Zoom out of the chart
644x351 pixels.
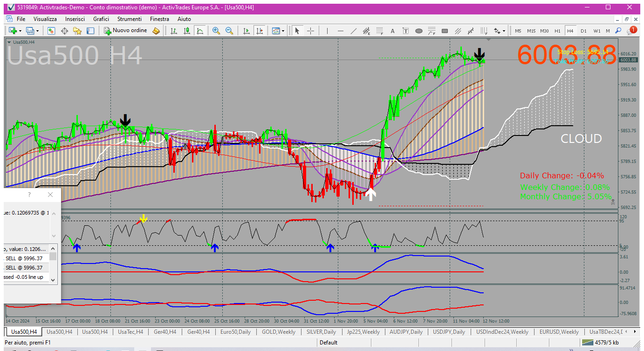[229, 31]
